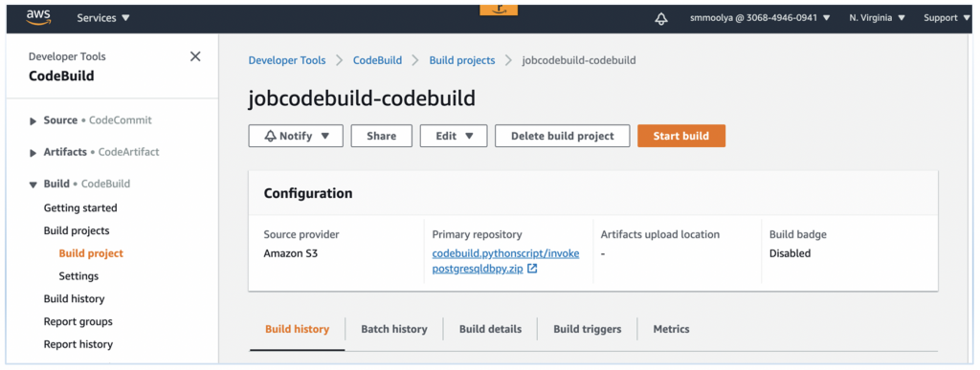The width and height of the screenshot is (980, 370).
Task: Select Build history in sidebar
Action: [x=75, y=299]
